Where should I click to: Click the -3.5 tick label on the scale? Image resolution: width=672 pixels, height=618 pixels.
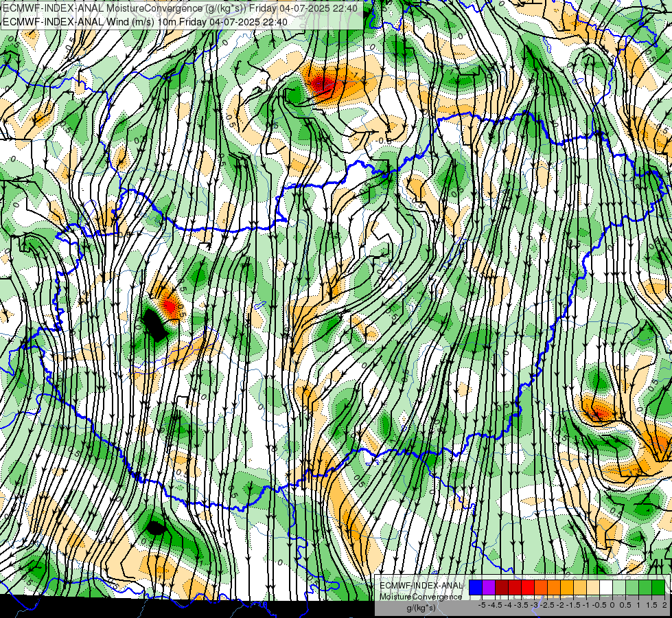pos(522,605)
